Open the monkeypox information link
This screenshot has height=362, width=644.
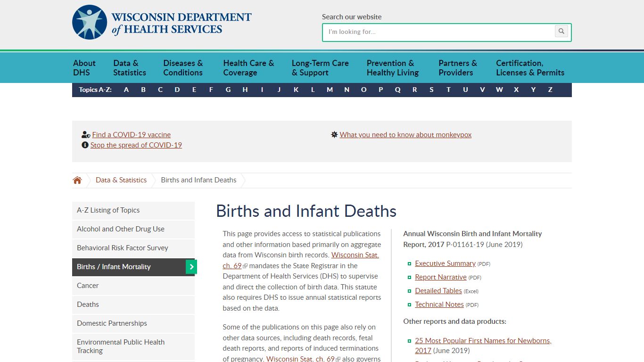(405, 135)
